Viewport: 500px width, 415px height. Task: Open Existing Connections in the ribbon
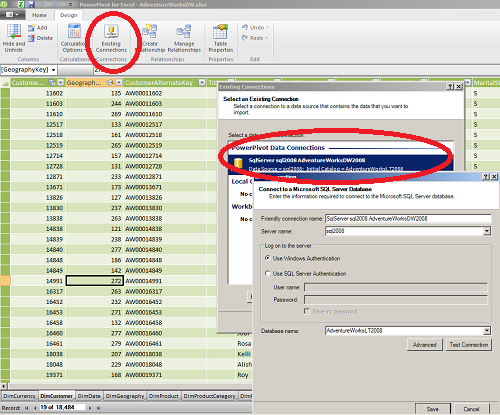click(111, 38)
